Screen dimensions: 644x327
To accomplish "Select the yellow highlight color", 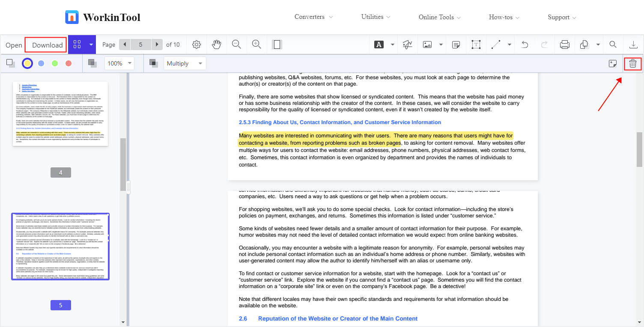I will [27, 63].
